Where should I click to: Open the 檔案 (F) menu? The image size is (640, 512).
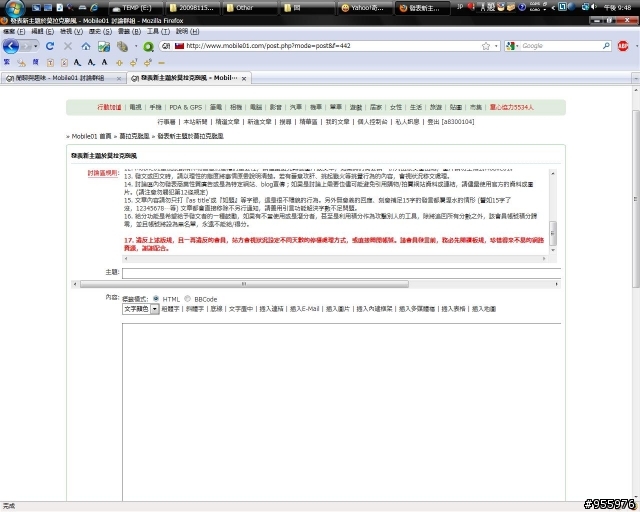click(14, 31)
